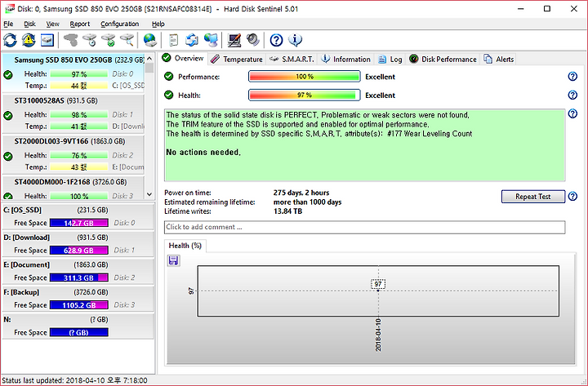The height and width of the screenshot is (386, 588).
Task: Click the speaker sound toolbar icon
Action: click(253, 40)
